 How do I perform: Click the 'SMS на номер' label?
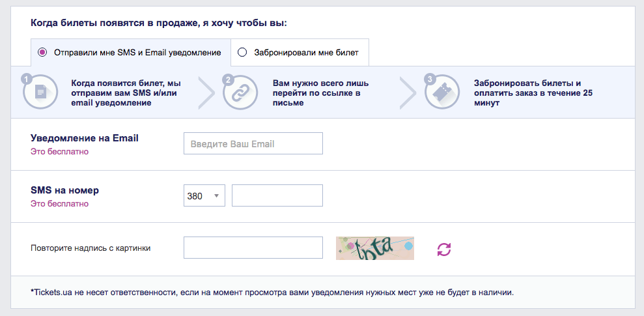tap(64, 190)
